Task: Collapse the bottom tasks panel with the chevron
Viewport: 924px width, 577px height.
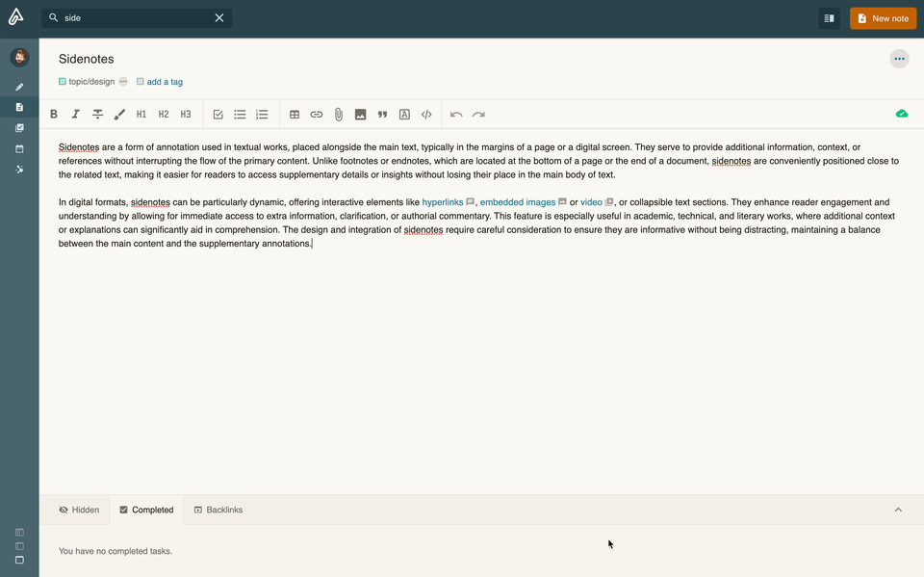Action: 898,510
